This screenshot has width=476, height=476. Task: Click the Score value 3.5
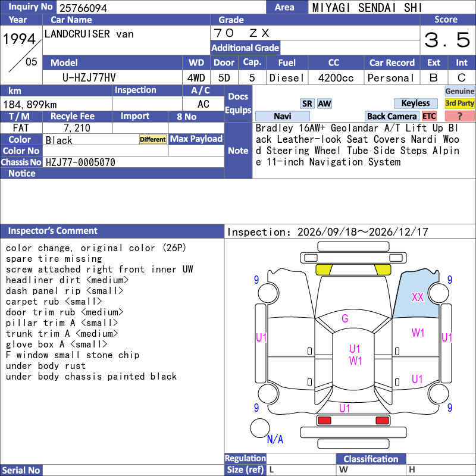pos(447,40)
